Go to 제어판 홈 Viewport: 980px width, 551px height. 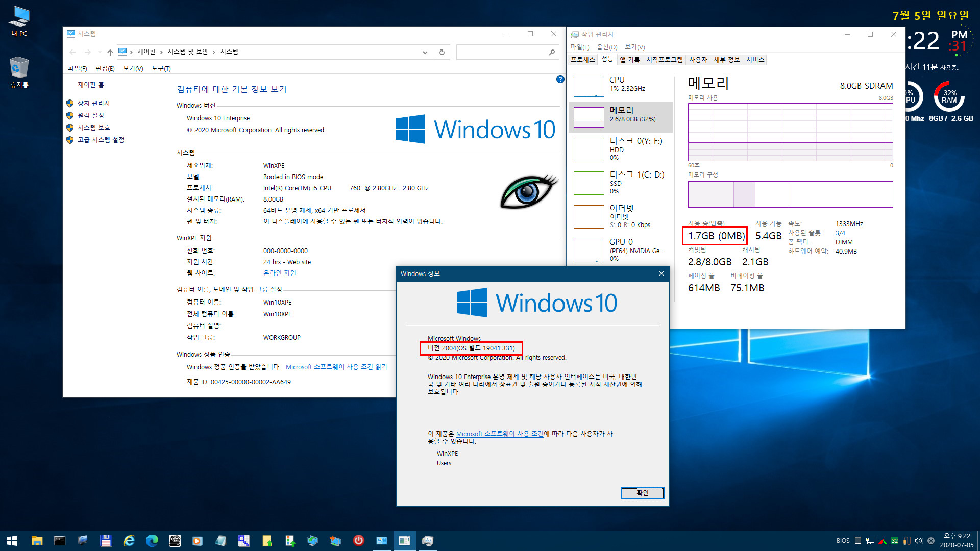point(90,85)
